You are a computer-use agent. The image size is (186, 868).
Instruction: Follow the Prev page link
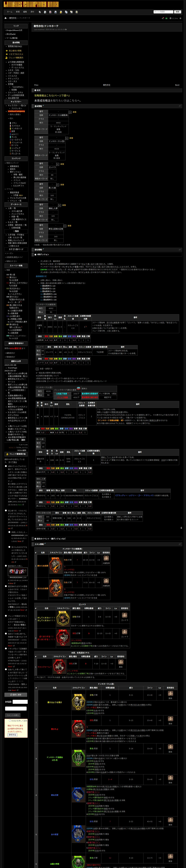(x=37, y=85)
